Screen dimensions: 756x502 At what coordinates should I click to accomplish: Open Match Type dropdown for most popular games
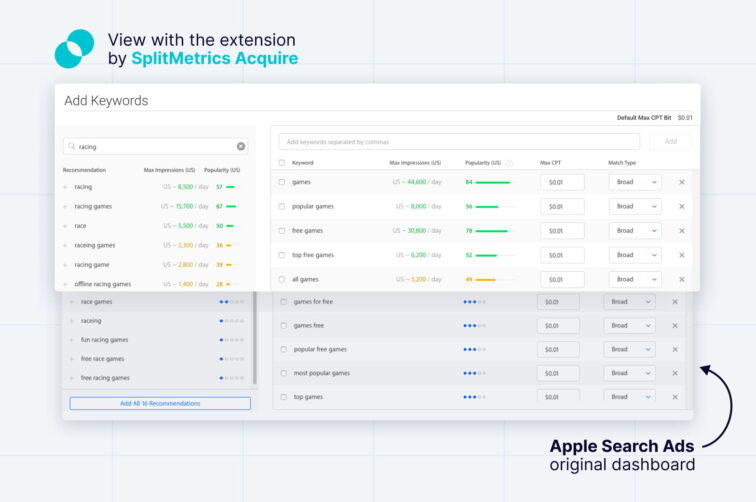click(629, 373)
